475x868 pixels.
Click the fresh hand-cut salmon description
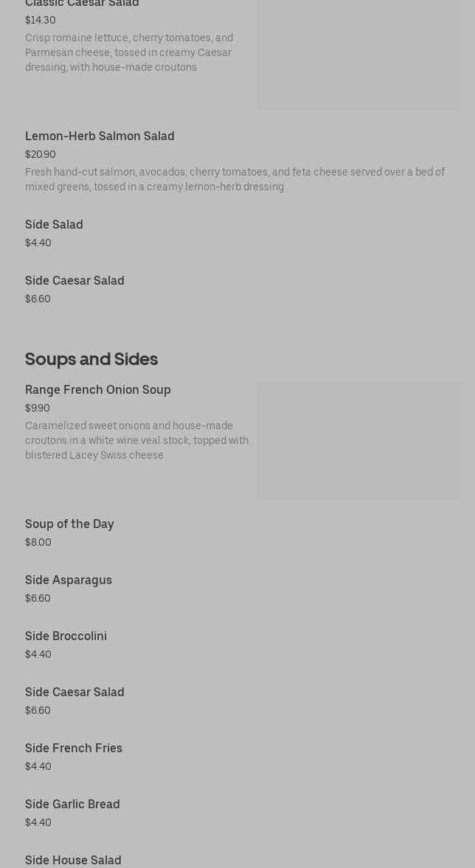235,179
